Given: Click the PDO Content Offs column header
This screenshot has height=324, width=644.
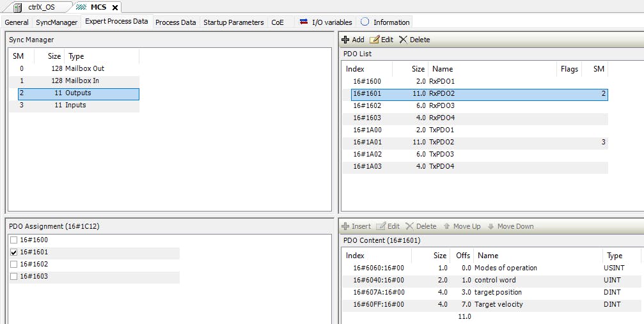Looking at the screenshot, I should (x=462, y=256).
